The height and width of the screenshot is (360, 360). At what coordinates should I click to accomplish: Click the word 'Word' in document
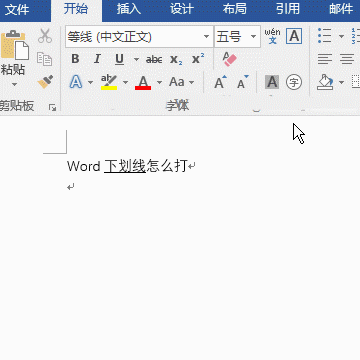(x=84, y=166)
